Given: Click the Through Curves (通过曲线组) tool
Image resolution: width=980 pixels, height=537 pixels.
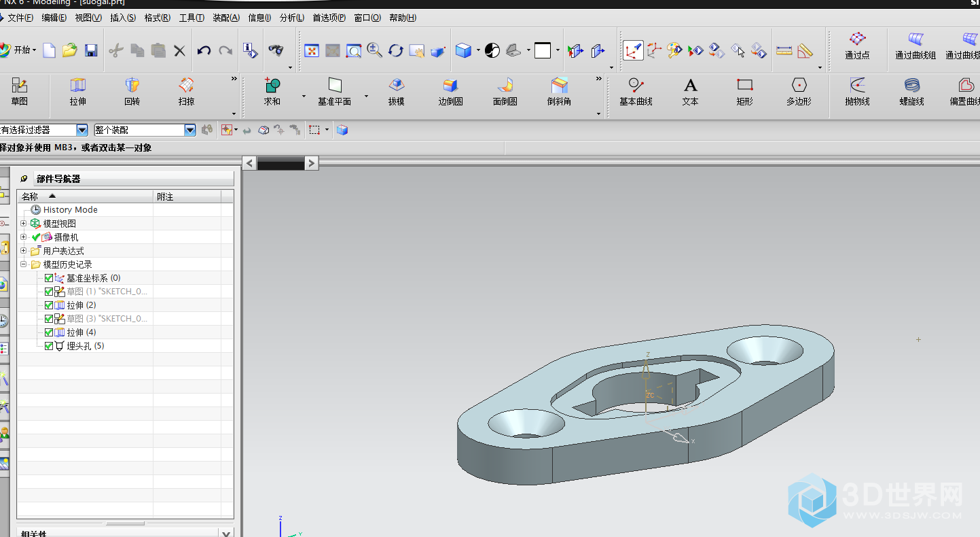Looking at the screenshot, I should pos(915,46).
